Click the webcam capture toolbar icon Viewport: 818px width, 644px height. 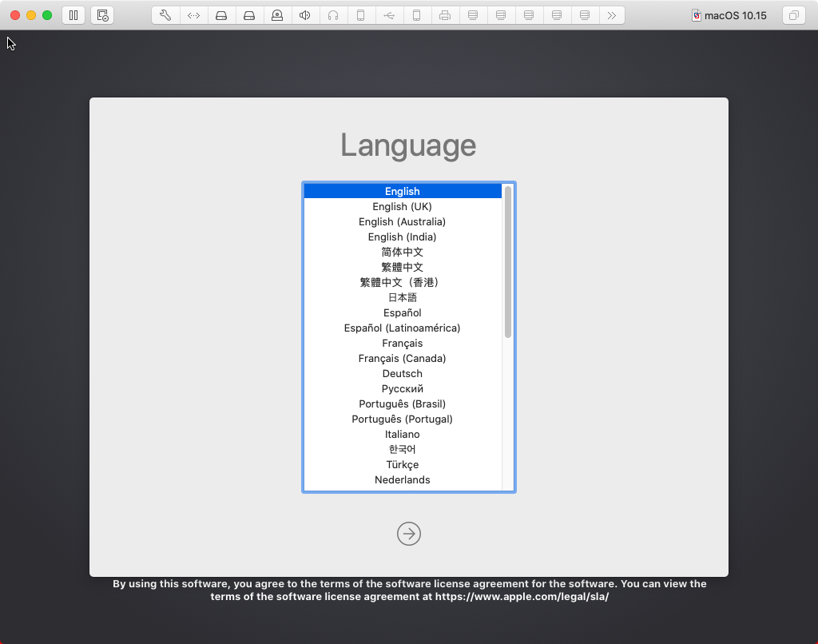[x=277, y=14]
